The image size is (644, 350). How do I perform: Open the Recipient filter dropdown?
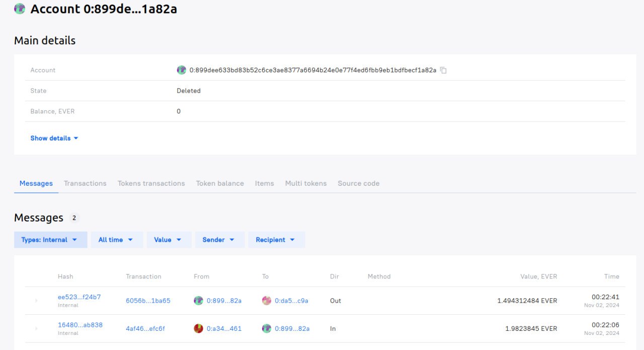tap(276, 240)
